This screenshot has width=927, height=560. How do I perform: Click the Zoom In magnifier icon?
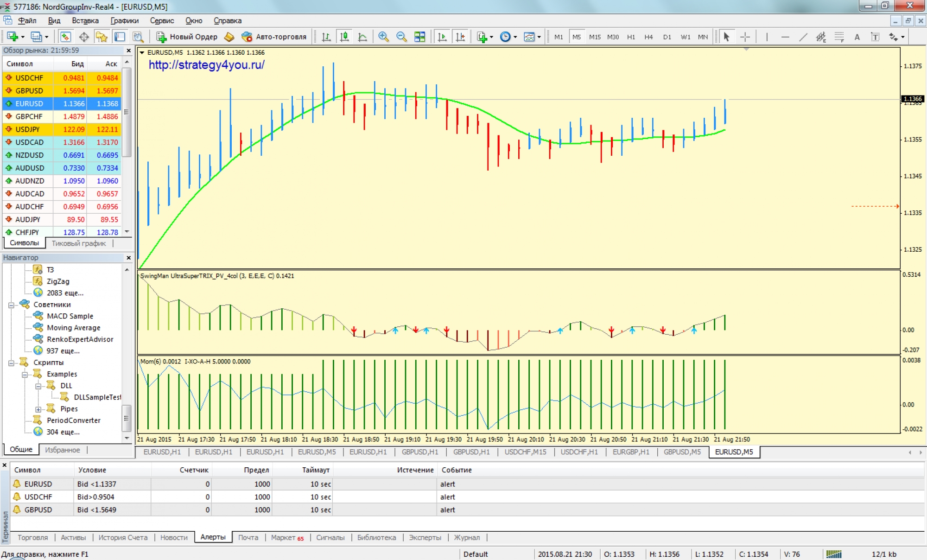coord(383,37)
